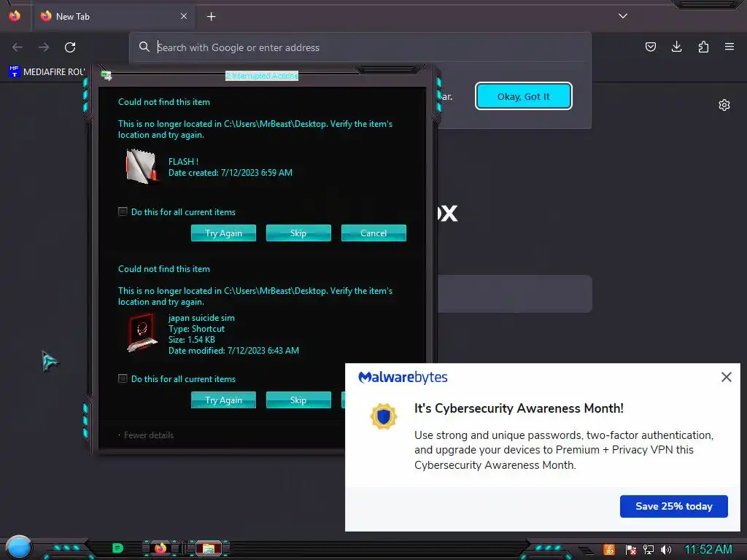Click the MEDIAFIRE bookmark in the bookmarks bar
Image resolution: width=747 pixels, height=560 pixels.
pos(47,72)
